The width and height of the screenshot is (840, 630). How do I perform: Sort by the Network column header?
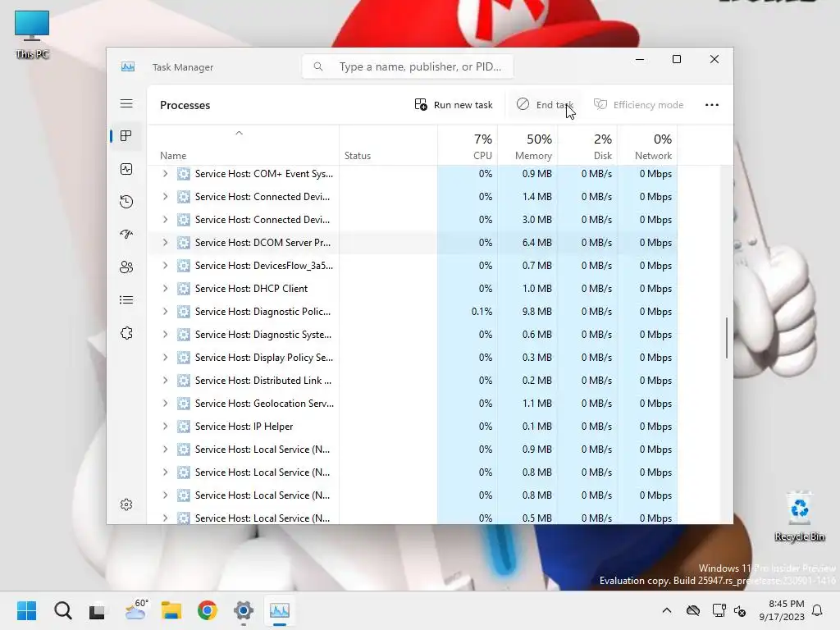click(x=648, y=145)
